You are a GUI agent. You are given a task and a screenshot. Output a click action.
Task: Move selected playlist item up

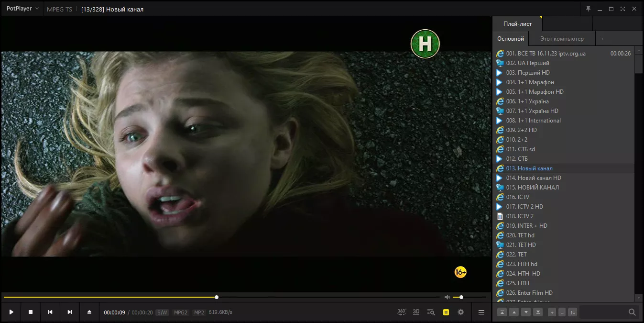[514, 312]
